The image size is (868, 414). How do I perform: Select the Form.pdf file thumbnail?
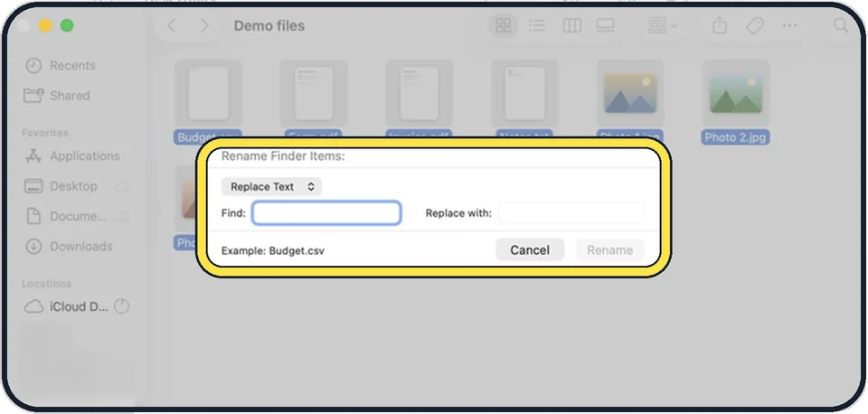314,93
